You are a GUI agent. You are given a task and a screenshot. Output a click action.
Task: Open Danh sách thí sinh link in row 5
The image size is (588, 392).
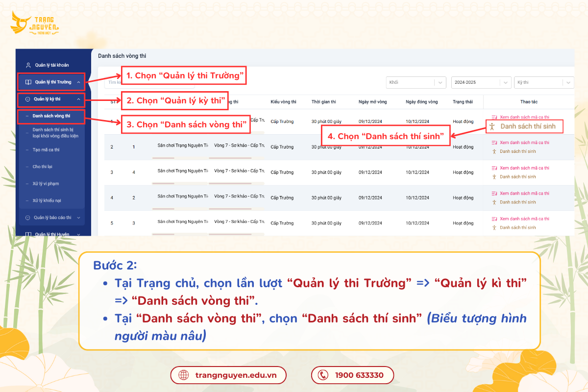pyautogui.click(x=517, y=228)
